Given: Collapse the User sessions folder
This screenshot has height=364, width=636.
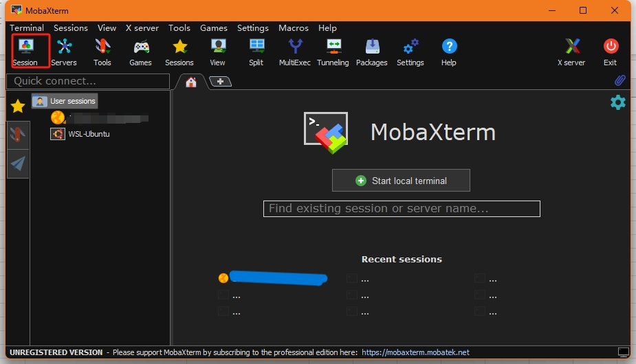Looking at the screenshot, I should click(x=65, y=101).
